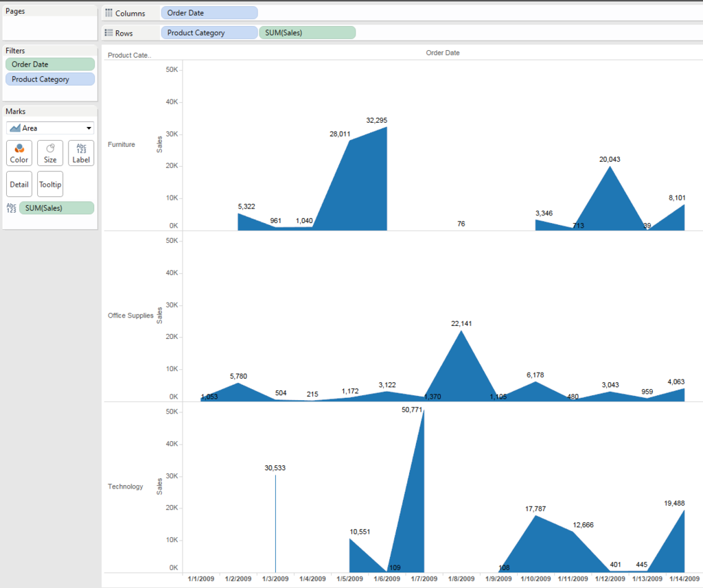Image resolution: width=703 pixels, height=588 pixels.
Task: Click the 10,551 label in Technology chart
Action: (360, 532)
